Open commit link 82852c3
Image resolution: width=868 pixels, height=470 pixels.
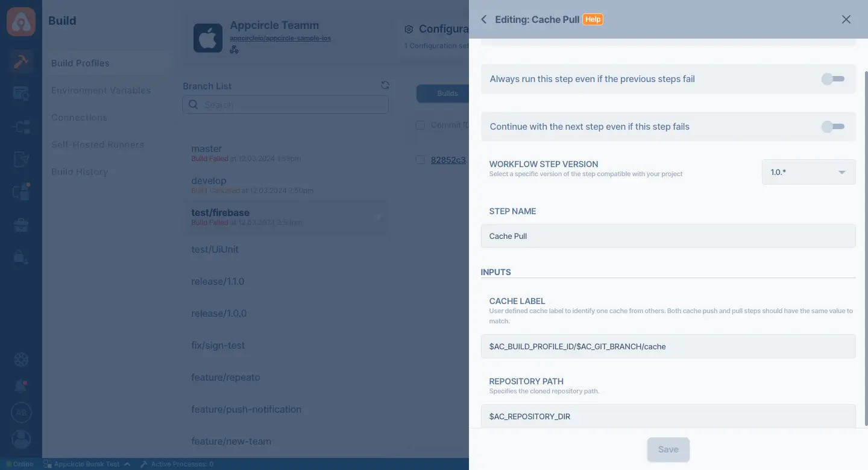click(x=448, y=160)
